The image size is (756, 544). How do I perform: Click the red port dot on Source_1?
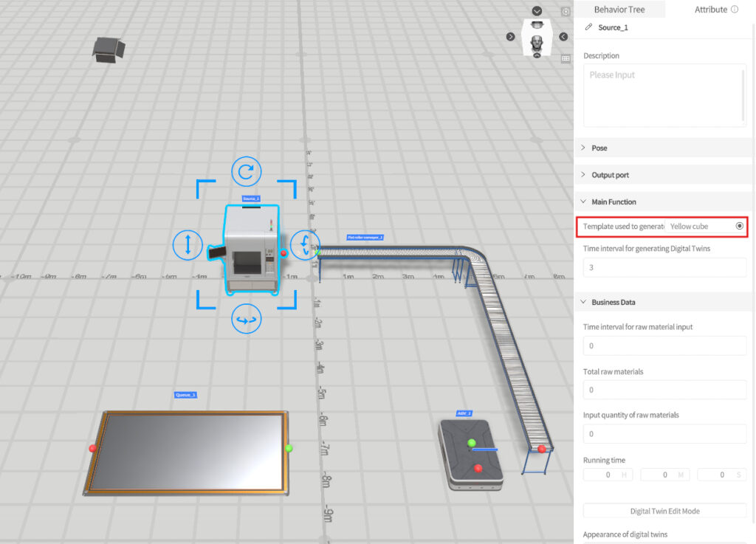[x=283, y=253]
